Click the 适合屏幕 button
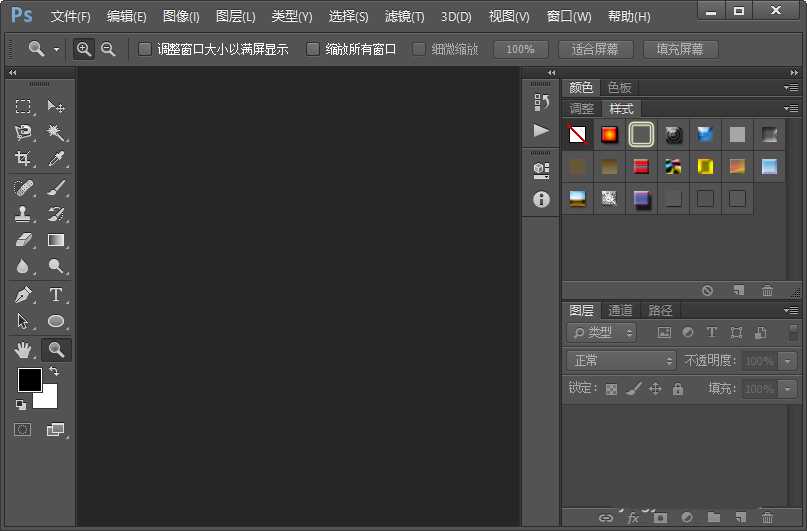807x531 pixels. 595,49
